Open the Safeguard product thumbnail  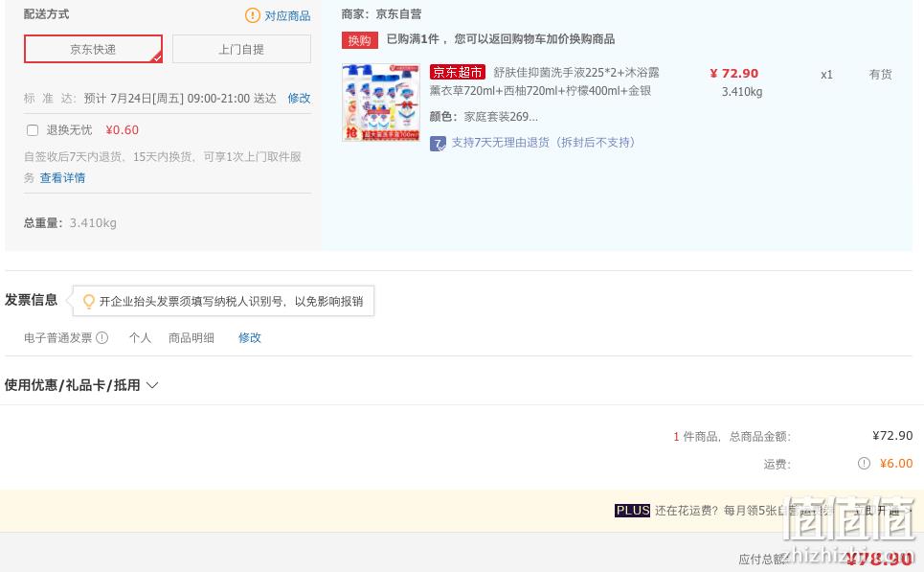[381, 103]
